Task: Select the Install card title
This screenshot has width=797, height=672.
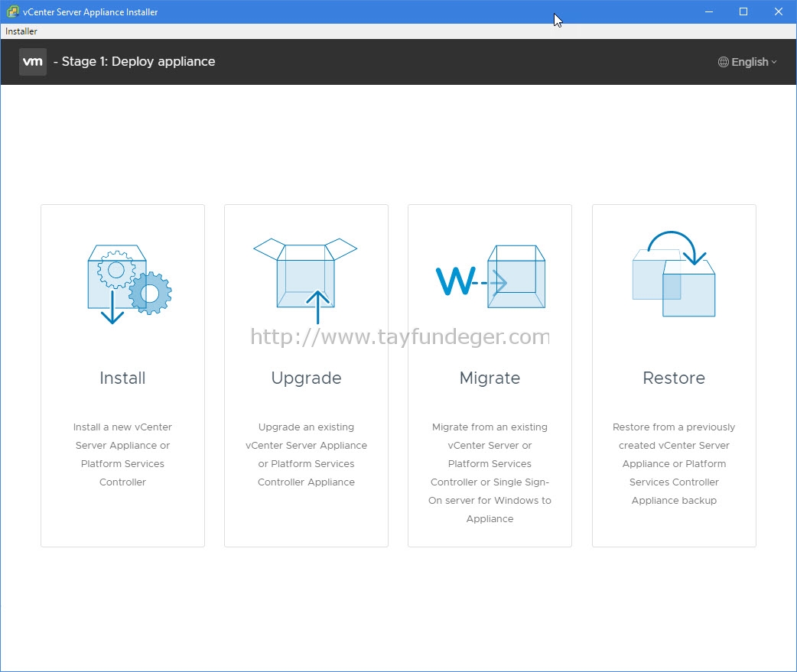Action: [122, 378]
